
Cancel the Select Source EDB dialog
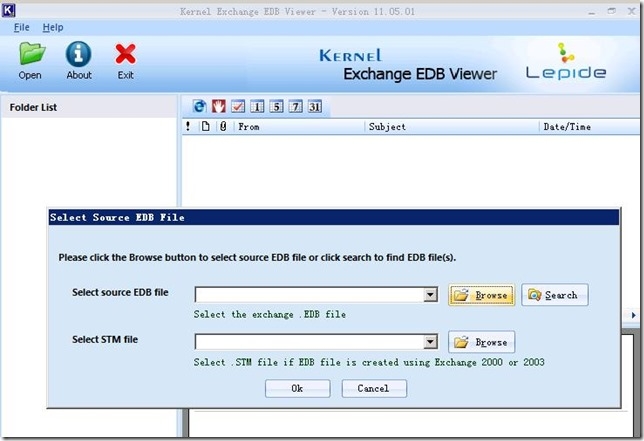coord(374,388)
